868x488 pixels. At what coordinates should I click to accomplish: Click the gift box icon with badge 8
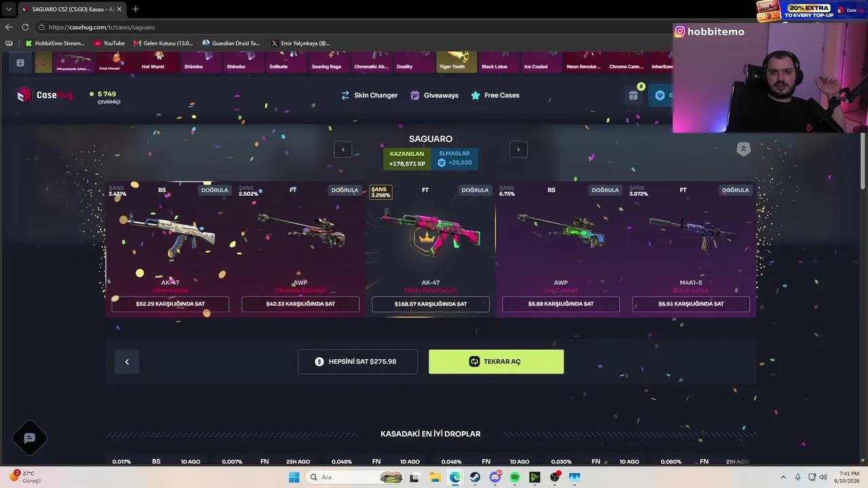[x=633, y=96]
